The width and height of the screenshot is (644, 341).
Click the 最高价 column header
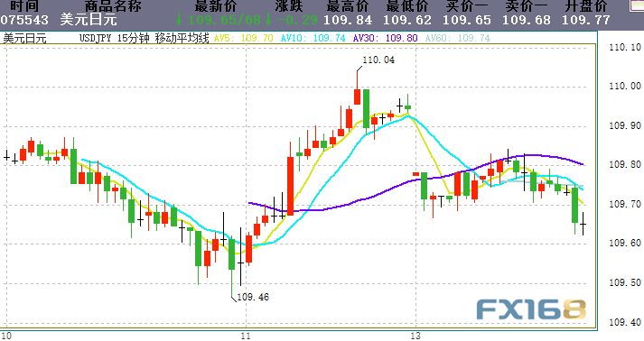(348, 6)
